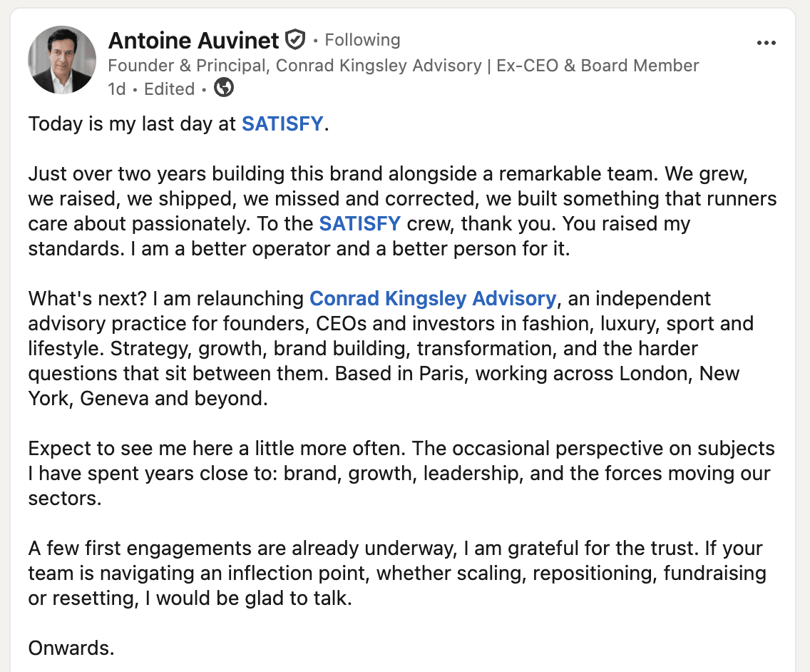Open the post options three-dot menu
This screenshot has height=672, width=810.
tap(766, 43)
